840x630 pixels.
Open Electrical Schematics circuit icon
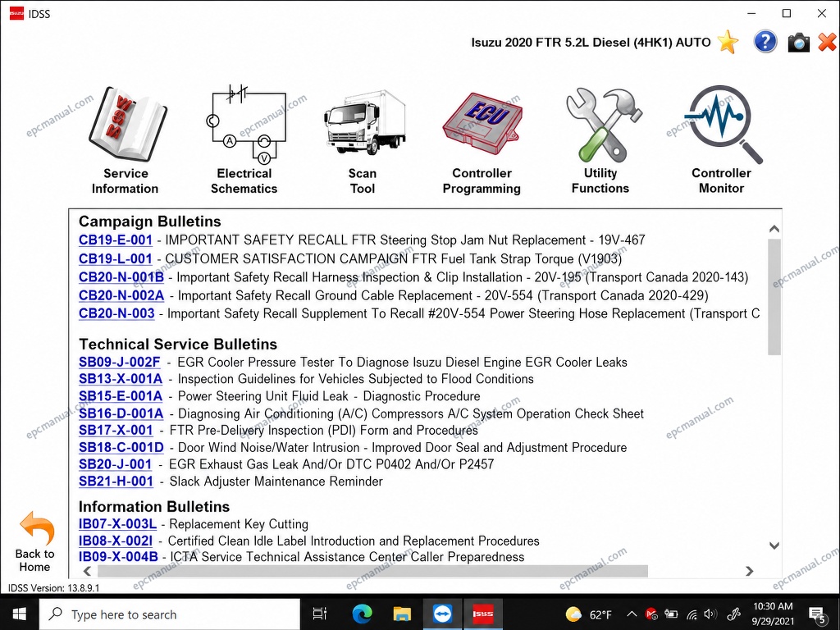[246, 124]
